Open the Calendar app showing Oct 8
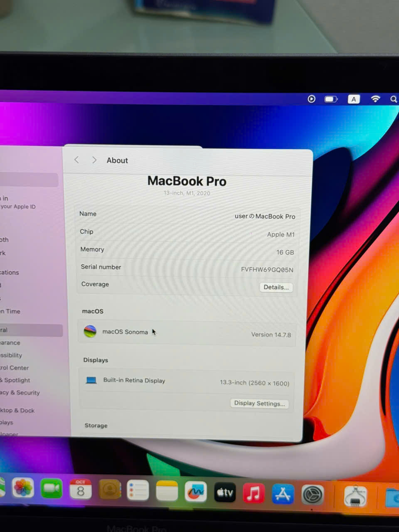This screenshot has height=532, width=399. pyautogui.click(x=80, y=490)
